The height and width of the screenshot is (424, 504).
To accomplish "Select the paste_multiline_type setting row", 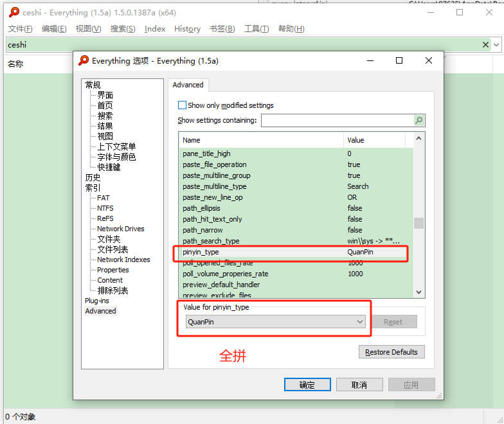I will [296, 186].
